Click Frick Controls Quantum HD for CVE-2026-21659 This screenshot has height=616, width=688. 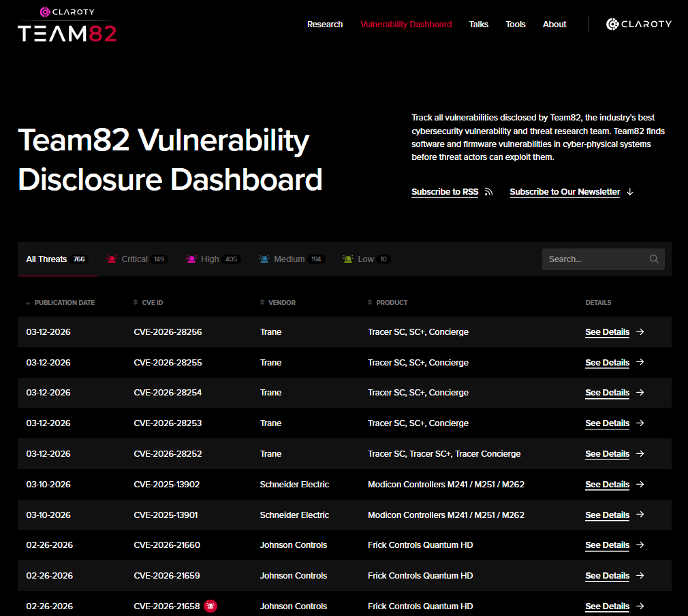click(420, 576)
